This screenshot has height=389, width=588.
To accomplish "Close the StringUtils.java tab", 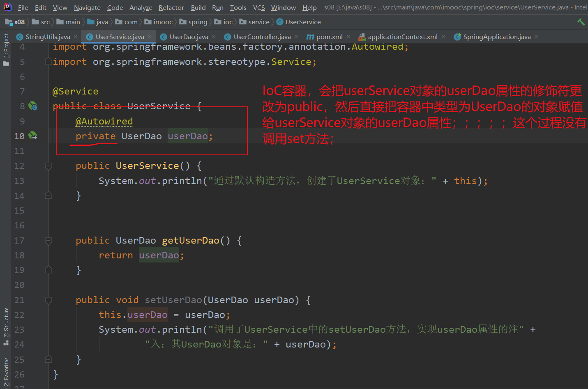I will point(76,37).
